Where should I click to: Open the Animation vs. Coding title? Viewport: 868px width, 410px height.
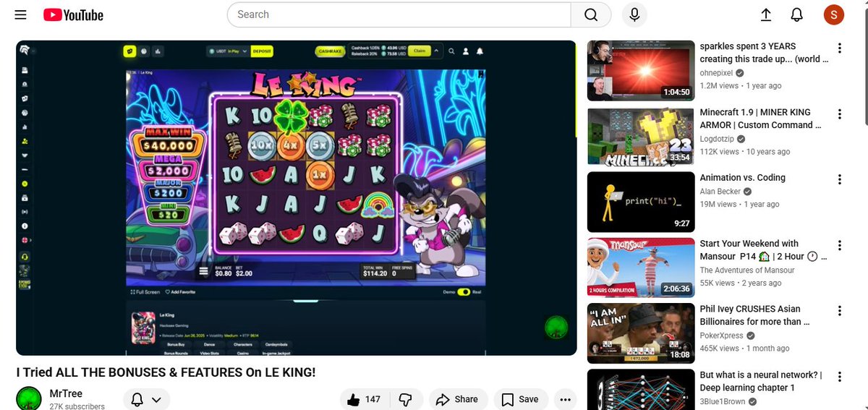tap(742, 178)
